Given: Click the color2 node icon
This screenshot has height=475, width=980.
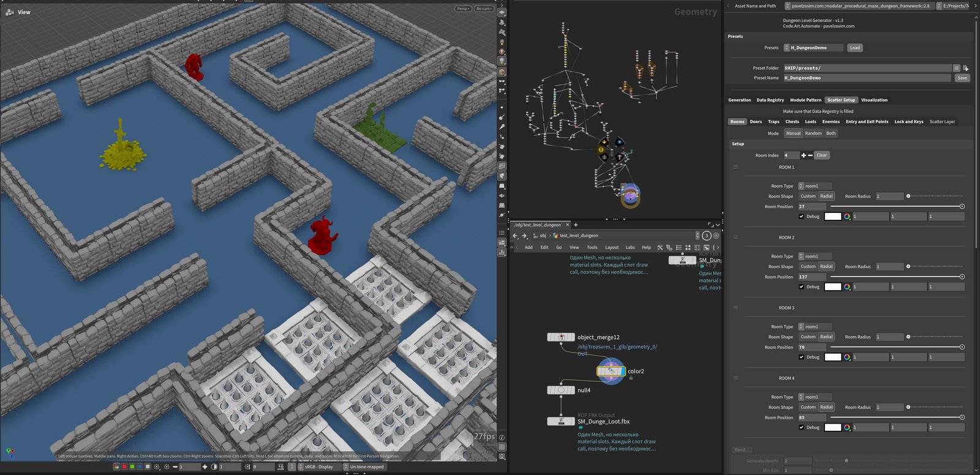Looking at the screenshot, I should [x=611, y=371].
